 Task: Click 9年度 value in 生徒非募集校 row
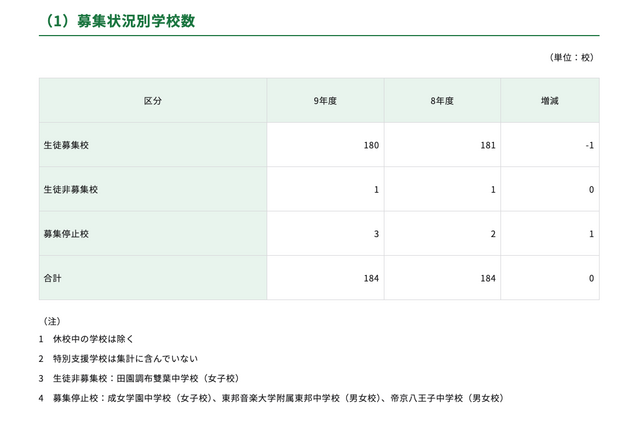(x=376, y=190)
